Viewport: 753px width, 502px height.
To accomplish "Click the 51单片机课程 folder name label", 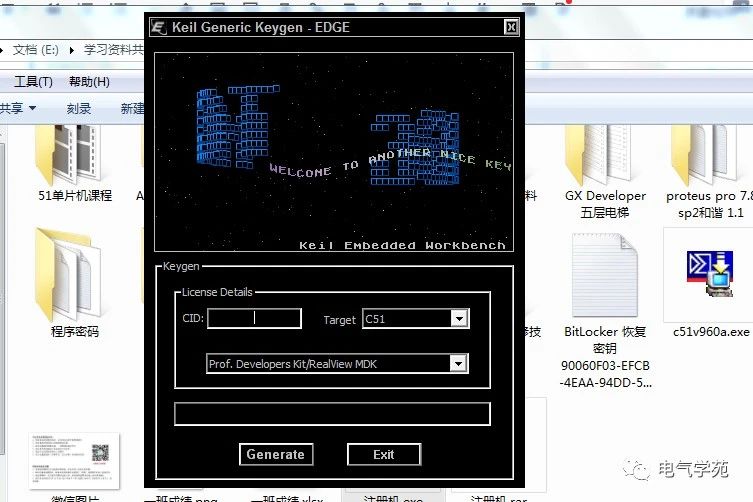I will point(75,196).
